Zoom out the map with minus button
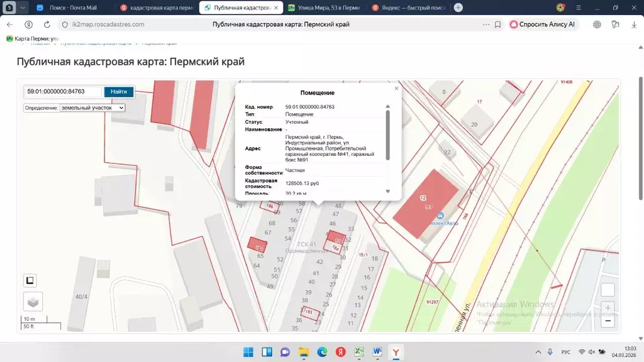The image size is (644, 362). click(x=608, y=321)
